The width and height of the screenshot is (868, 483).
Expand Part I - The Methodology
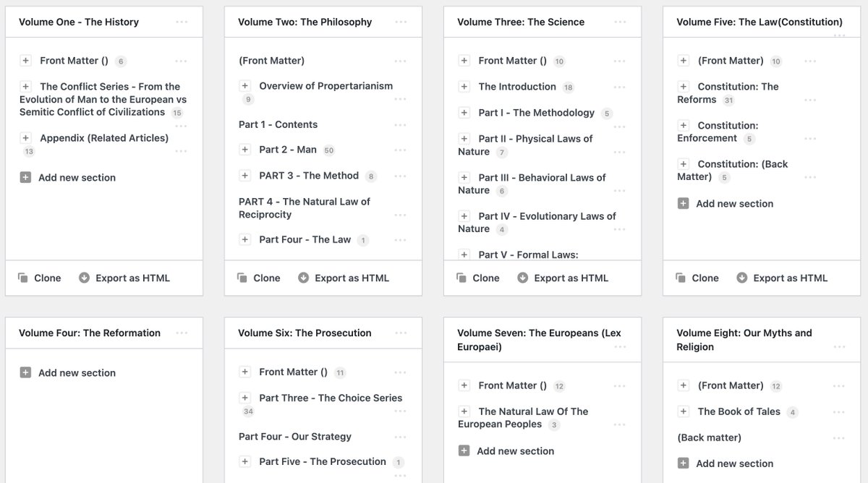[x=464, y=113]
